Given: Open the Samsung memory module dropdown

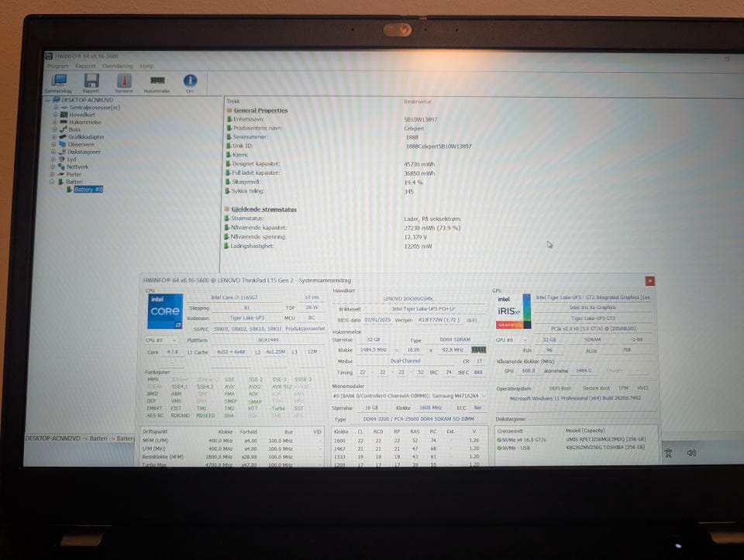Looking at the screenshot, I should (x=409, y=396).
